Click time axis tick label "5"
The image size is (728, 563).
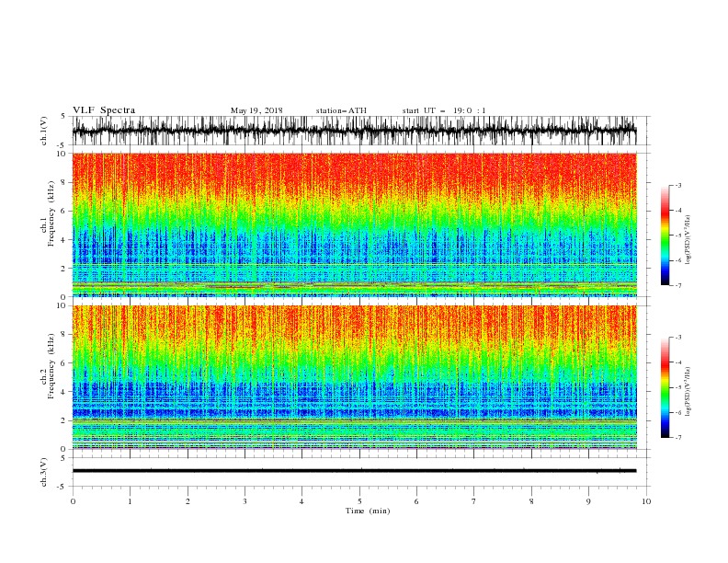point(359,501)
